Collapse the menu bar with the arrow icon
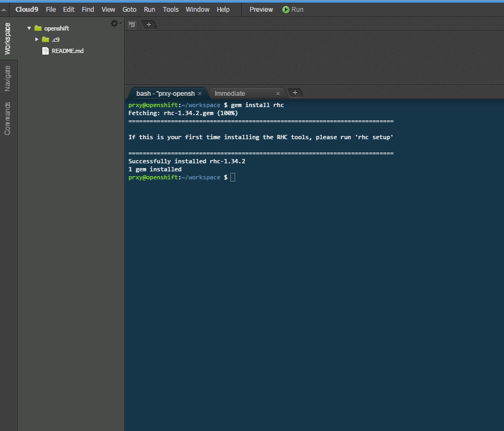Image resolution: width=504 pixels, height=431 pixels. (4, 10)
